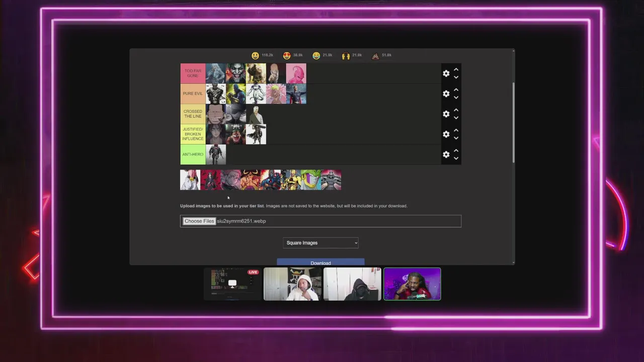Image resolution: width=644 pixels, height=362 pixels.
Task: Click the raised hands reaction emoji
Action: click(x=346, y=55)
